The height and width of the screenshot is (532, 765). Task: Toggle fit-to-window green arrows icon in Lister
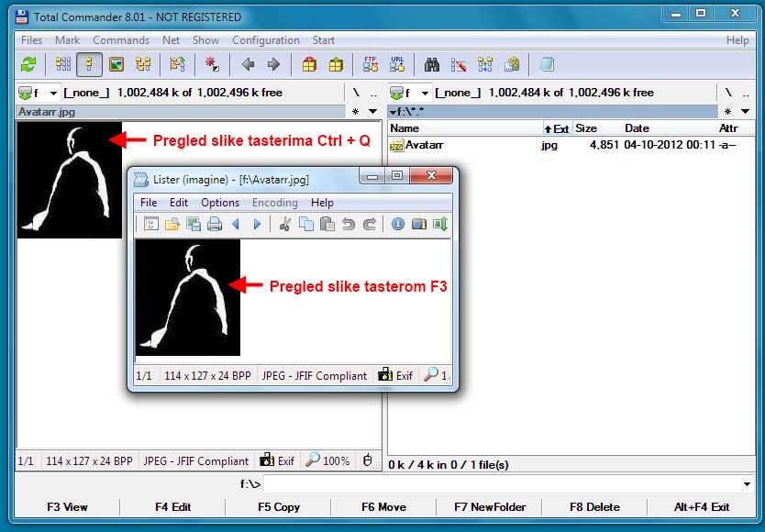point(440,224)
